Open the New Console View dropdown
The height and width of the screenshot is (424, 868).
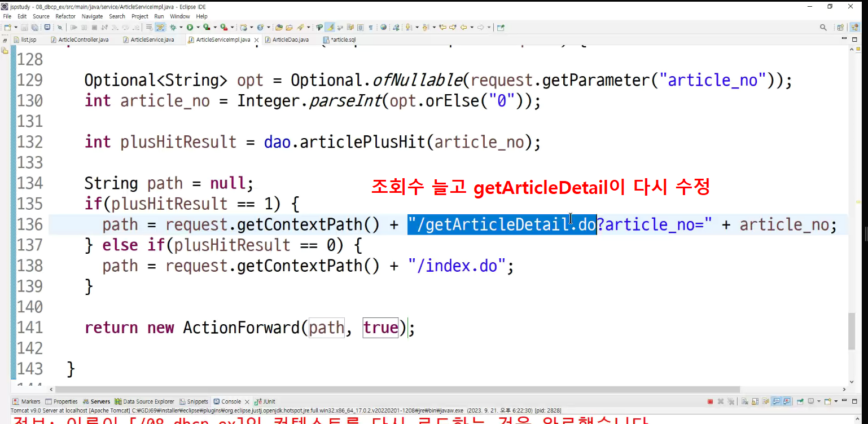[836, 401]
